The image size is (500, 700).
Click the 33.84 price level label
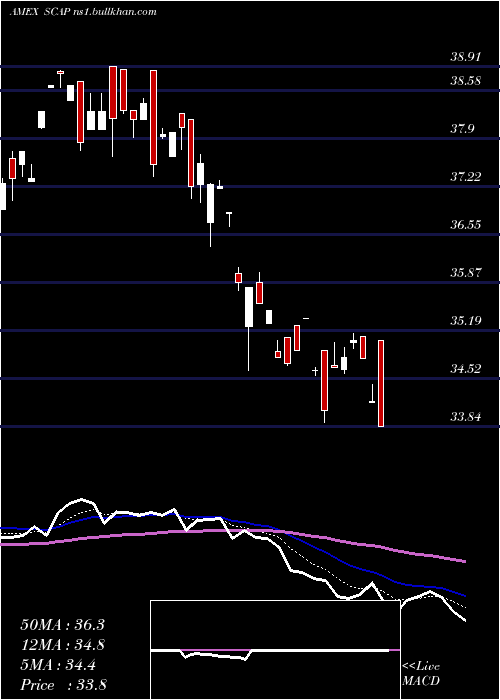pyautogui.click(x=465, y=417)
